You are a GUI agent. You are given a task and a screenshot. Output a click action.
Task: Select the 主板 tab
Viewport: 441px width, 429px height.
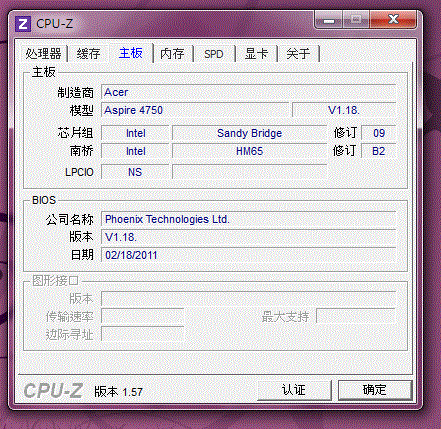click(131, 53)
